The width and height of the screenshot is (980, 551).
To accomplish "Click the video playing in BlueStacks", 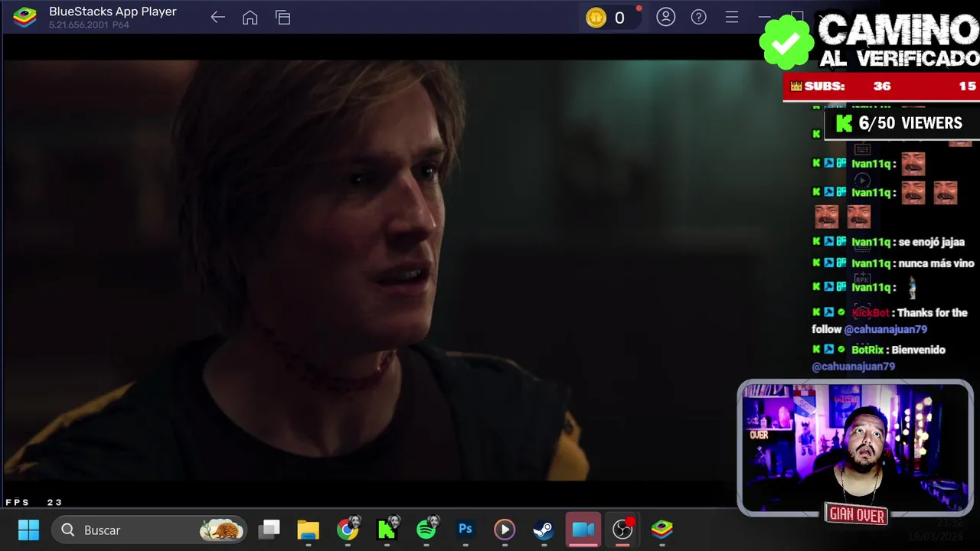I will pyautogui.click(x=387, y=270).
